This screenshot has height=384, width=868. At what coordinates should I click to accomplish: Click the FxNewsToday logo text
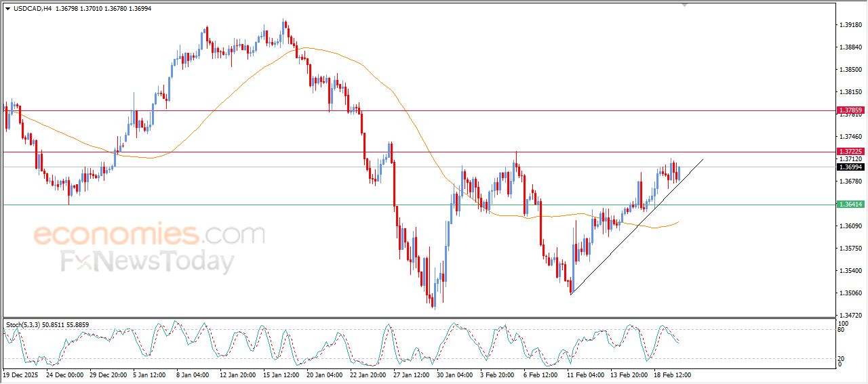pos(148,261)
